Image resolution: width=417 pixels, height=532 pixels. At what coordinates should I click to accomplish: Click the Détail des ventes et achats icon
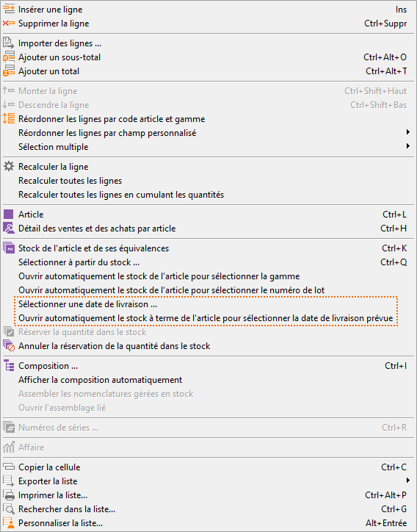tap(9, 229)
